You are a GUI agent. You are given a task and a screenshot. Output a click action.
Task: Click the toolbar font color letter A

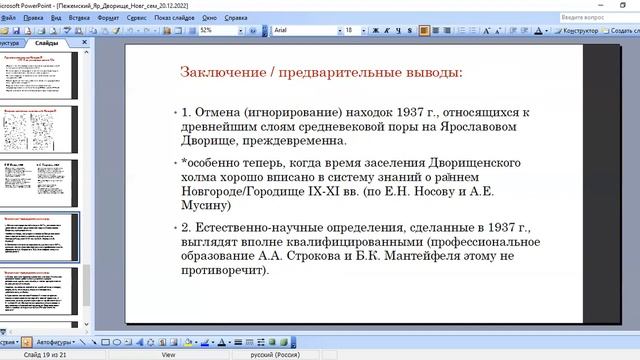pyautogui.click(x=538, y=31)
